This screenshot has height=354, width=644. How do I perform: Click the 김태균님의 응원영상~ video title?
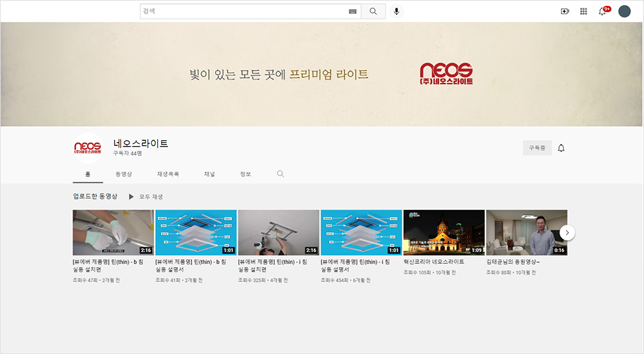click(x=513, y=261)
